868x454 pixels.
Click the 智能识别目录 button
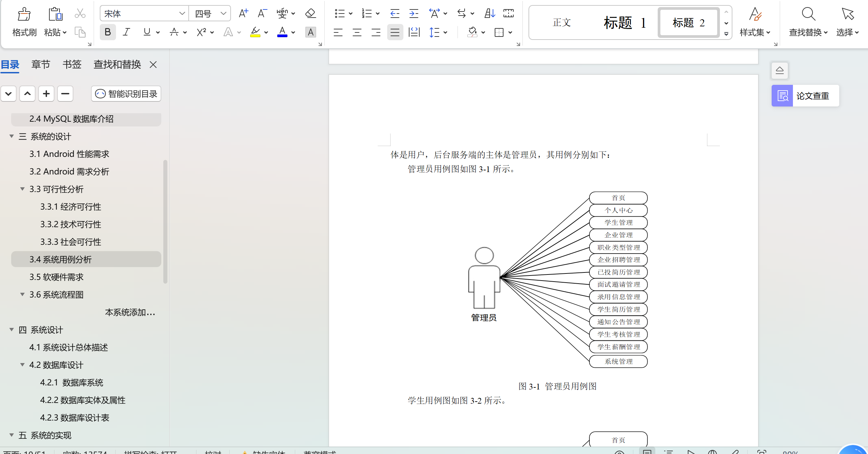126,94
